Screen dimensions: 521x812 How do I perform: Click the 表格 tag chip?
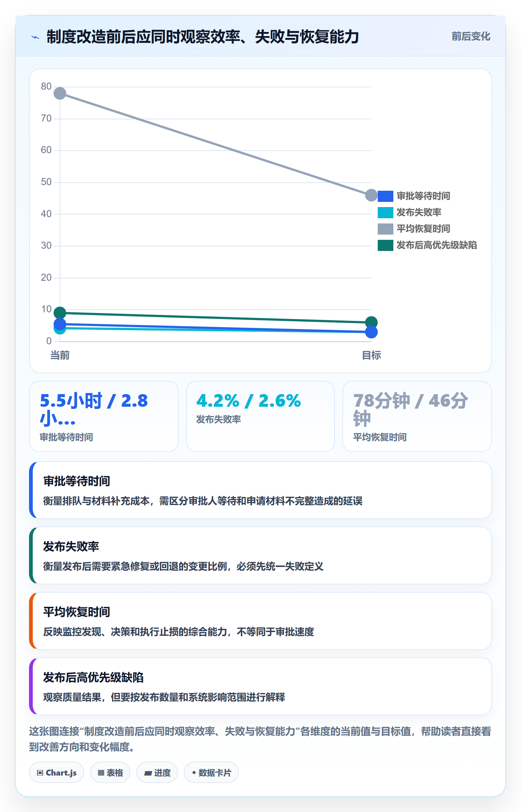(110, 772)
